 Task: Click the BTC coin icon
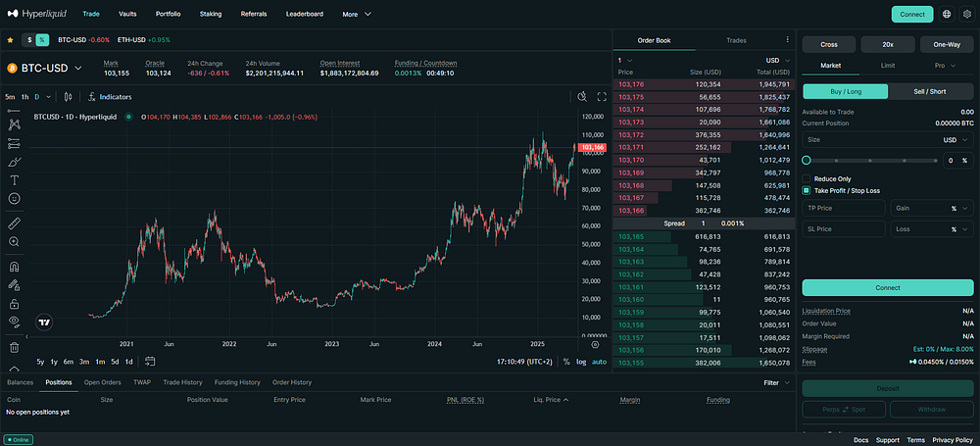click(x=11, y=69)
